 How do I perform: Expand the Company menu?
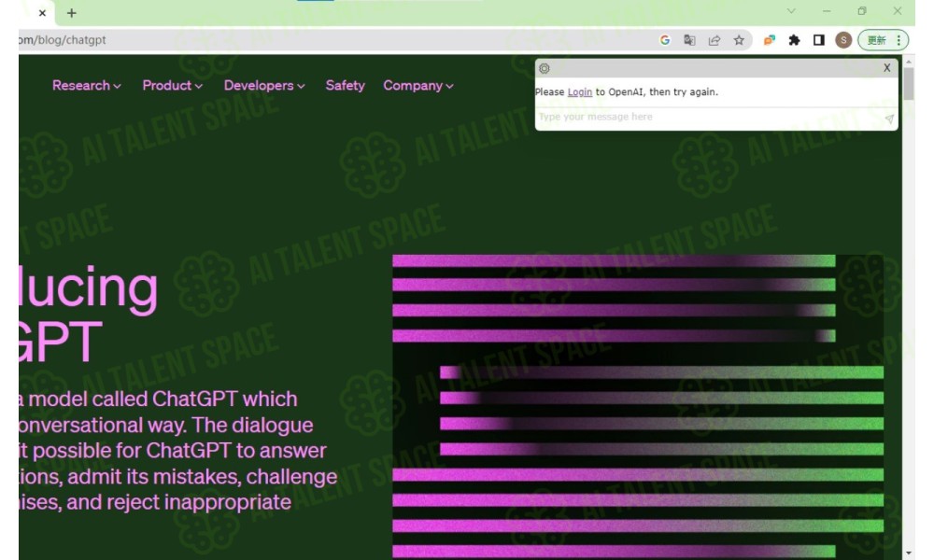tap(418, 86)
